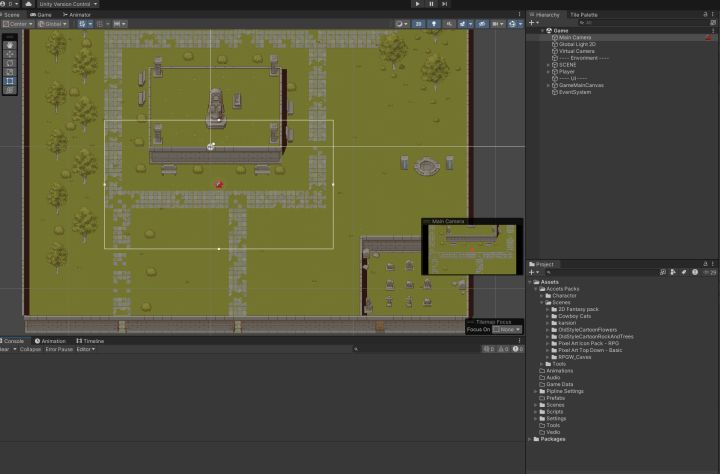
Task: Open the Tilemap Focus On dropdown
Action: click(x=507, y=329)
